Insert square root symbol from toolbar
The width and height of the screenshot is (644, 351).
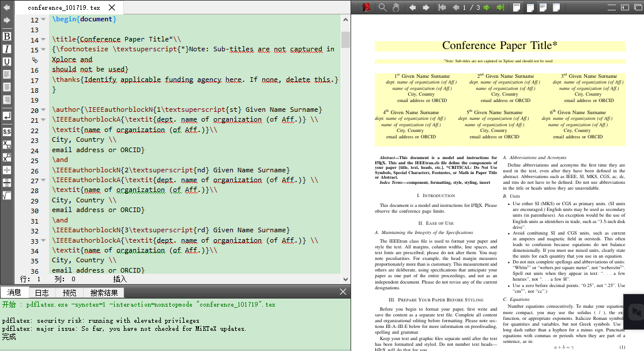click(x=7, y=195)
